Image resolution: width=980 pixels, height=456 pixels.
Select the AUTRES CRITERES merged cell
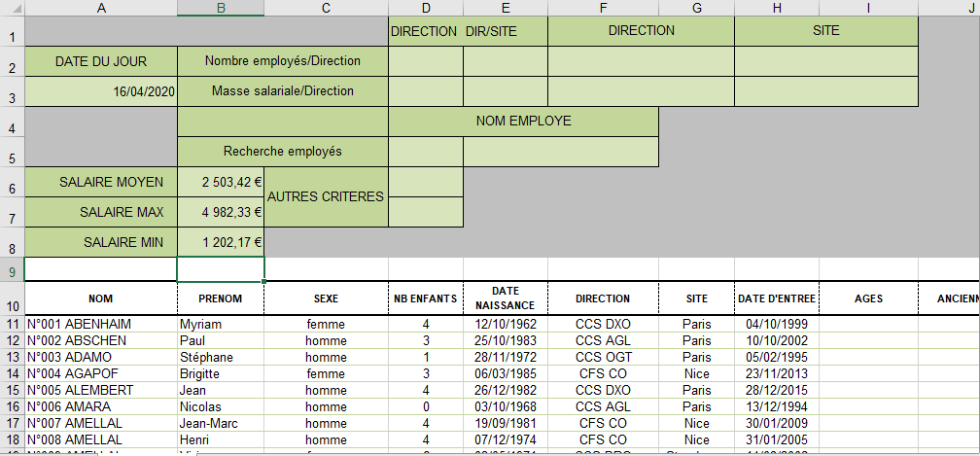point(326,196)
